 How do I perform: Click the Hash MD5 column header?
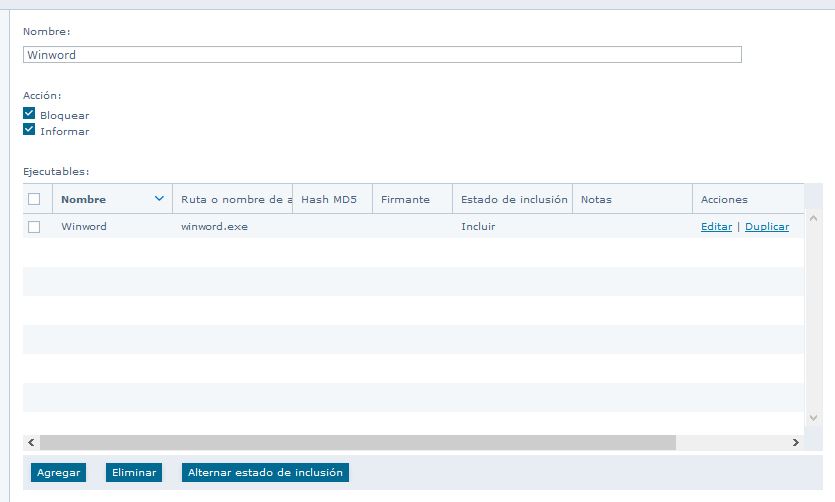tap(332, 199)
